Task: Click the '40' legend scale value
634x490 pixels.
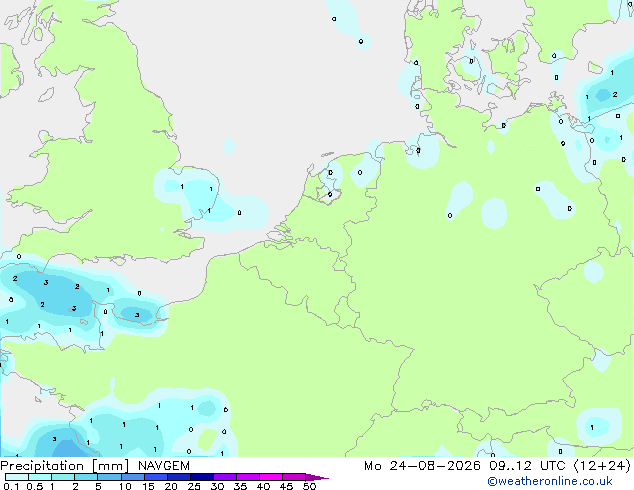Action: coord(263,486)
